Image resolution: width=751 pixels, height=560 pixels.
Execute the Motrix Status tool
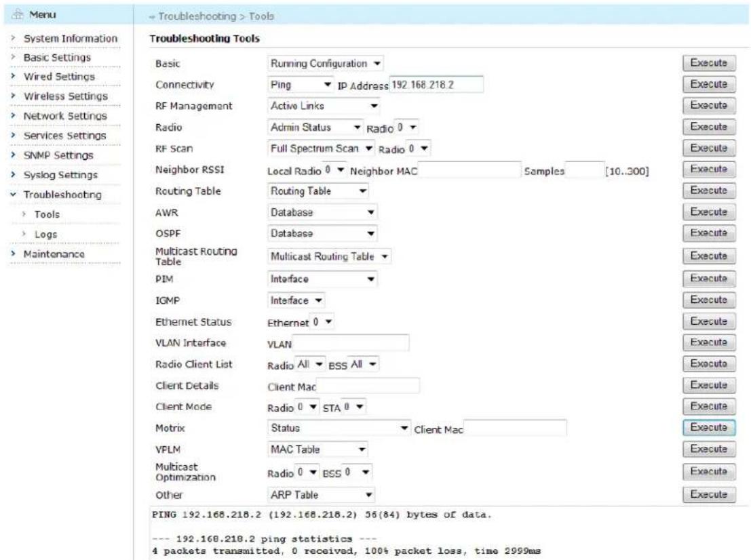(x=709, y=427)
